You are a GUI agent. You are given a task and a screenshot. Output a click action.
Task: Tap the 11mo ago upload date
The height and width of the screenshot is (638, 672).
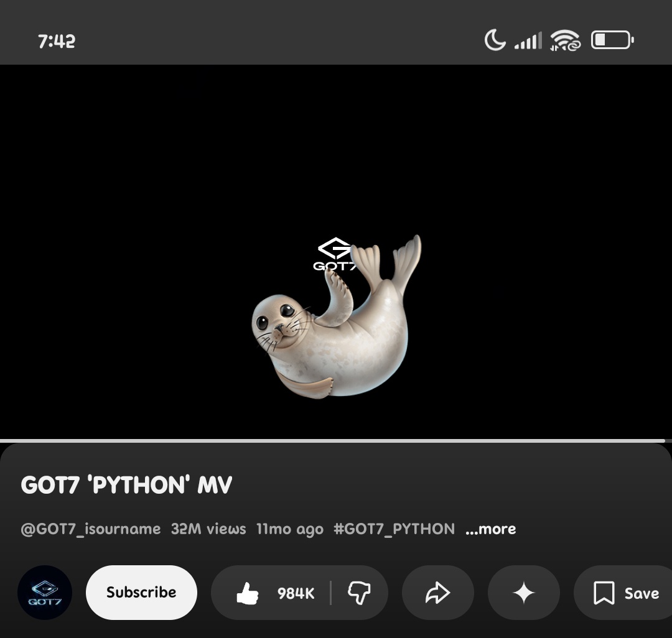[x=290, y=529]
